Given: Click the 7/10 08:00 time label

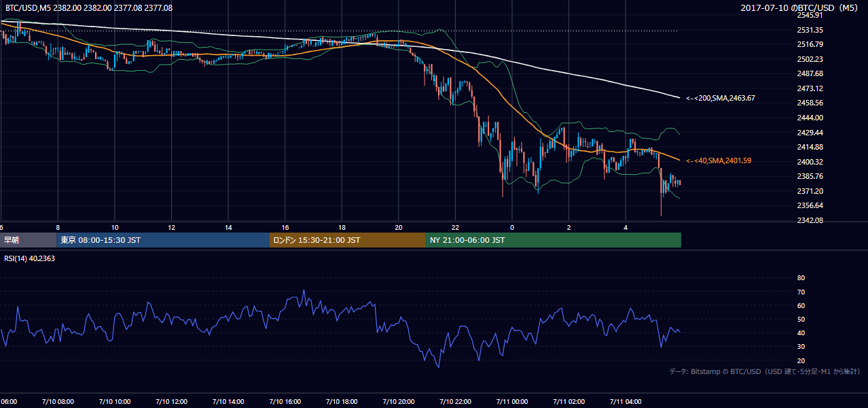Looking at the screenshot, I should (58, 402).
